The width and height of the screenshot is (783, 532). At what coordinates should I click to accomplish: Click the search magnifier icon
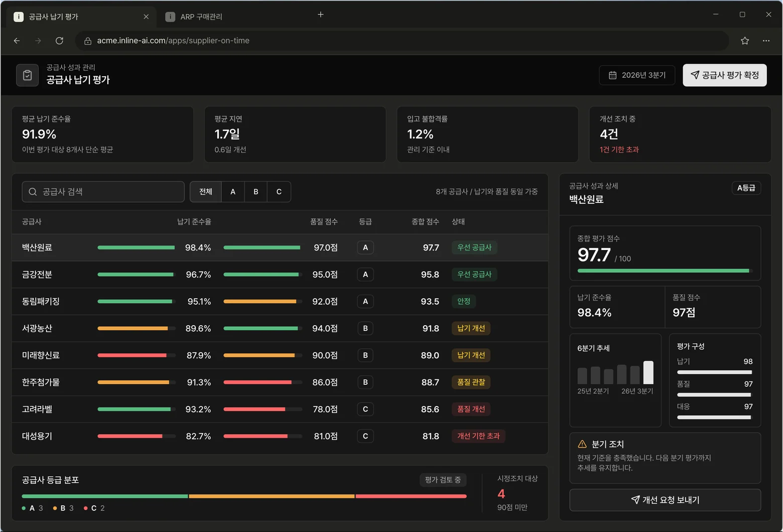[33, 192]
